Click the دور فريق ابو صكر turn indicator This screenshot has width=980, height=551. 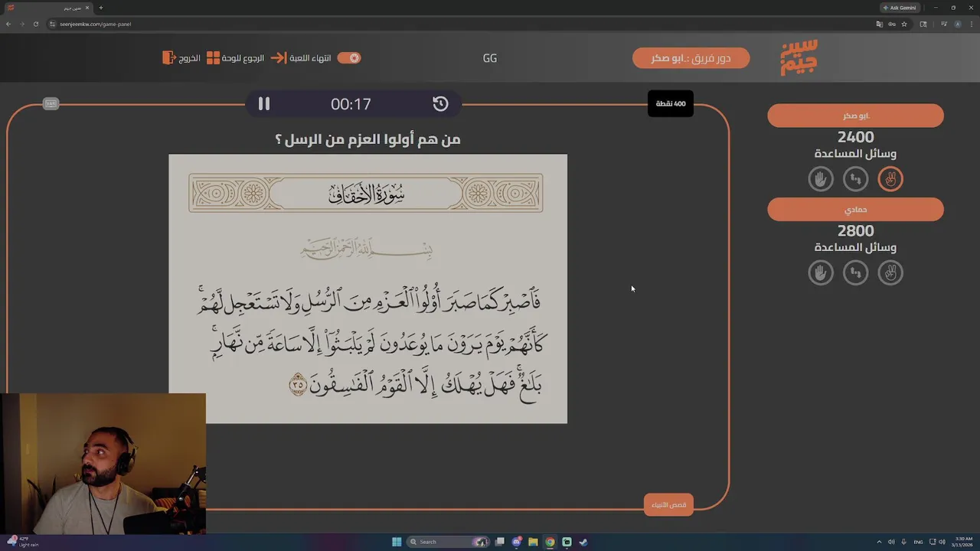pos(691,58)
